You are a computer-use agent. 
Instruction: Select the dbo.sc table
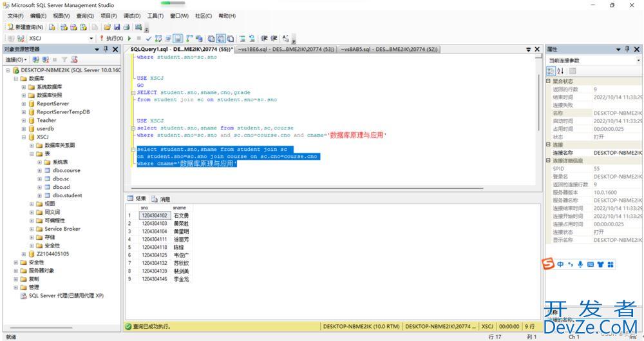click(x=61, y=179)
